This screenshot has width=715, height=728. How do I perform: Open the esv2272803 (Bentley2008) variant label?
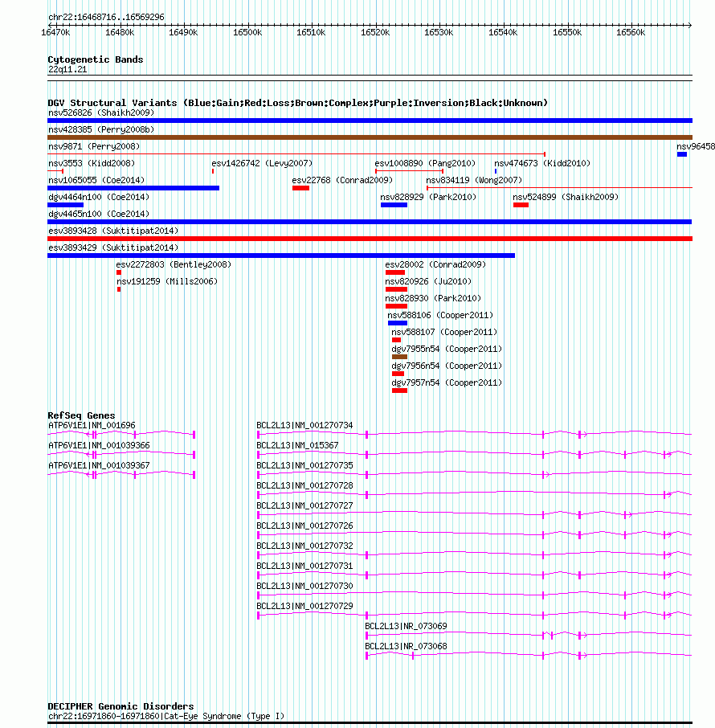tap(174, 264)
